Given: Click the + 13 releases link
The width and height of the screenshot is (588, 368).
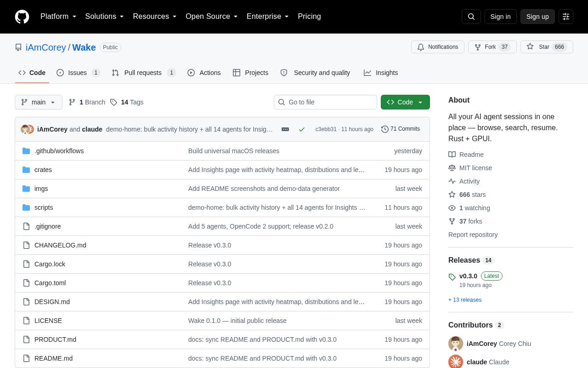Looking at the screenshot, I should pos(465,300).
